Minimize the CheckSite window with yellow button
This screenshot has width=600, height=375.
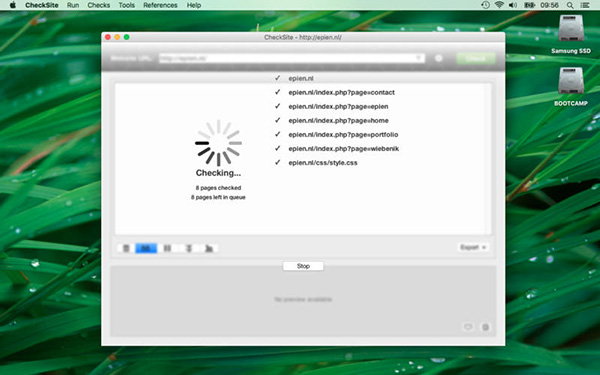coord(117,37)
